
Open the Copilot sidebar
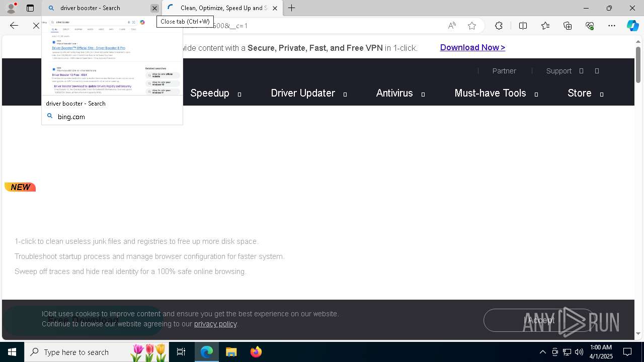click(633, 26)
